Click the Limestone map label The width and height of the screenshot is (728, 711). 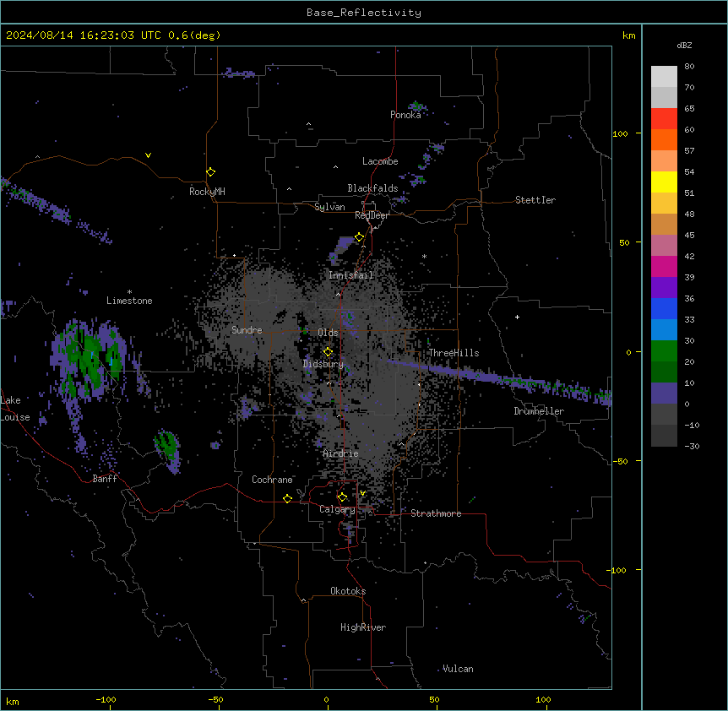(129, 301)
